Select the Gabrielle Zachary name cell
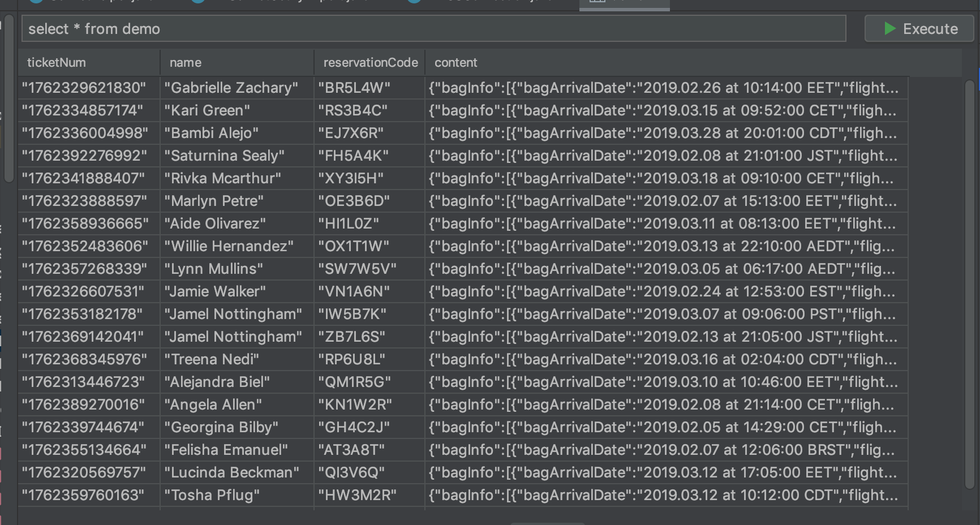The width and height of the screenshot is (980, 525). coord(231,88)
